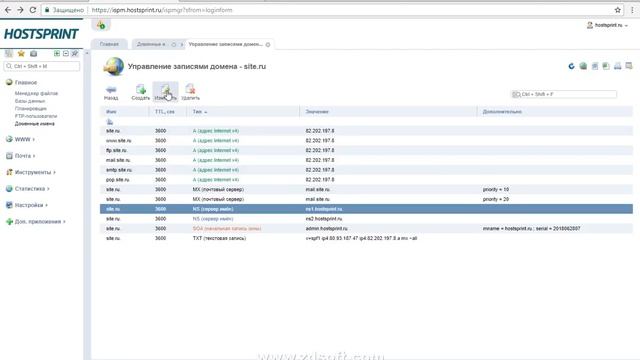This screenshot has height=360, width=640.
Task: Expand the Инструменты sidebar section
Action: tap(31, 172)
